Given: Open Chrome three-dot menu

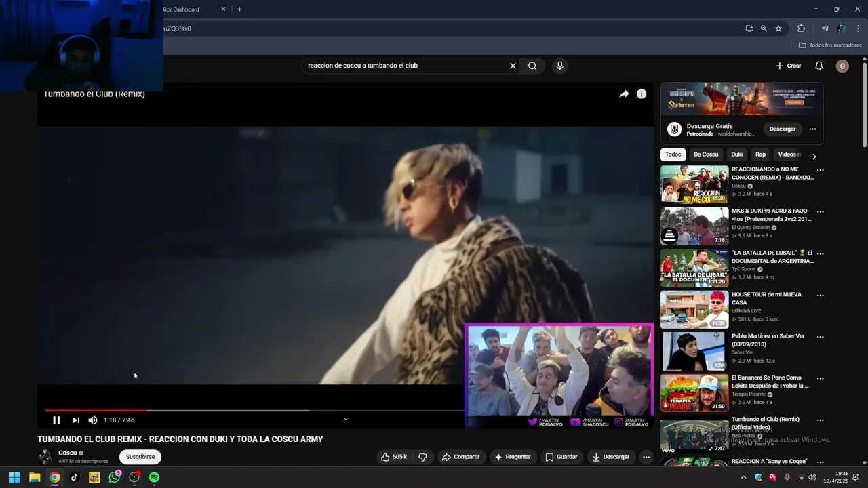Looking at the screenshot, I should point(859,28).
